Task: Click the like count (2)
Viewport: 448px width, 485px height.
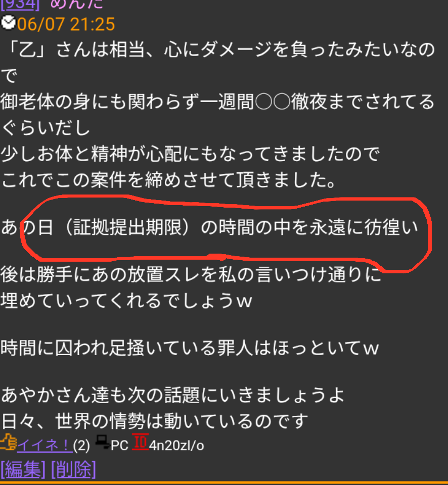Action: tap(81, 446)
